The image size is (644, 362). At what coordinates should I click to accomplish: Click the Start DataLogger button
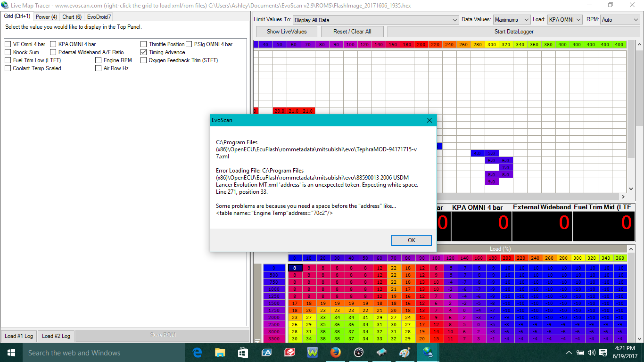click(x=507, y=32)
